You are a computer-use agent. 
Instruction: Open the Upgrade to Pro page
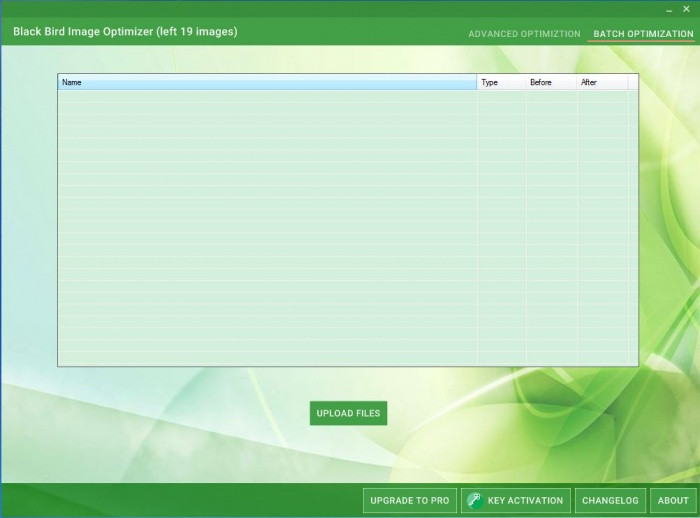point(410,501)
